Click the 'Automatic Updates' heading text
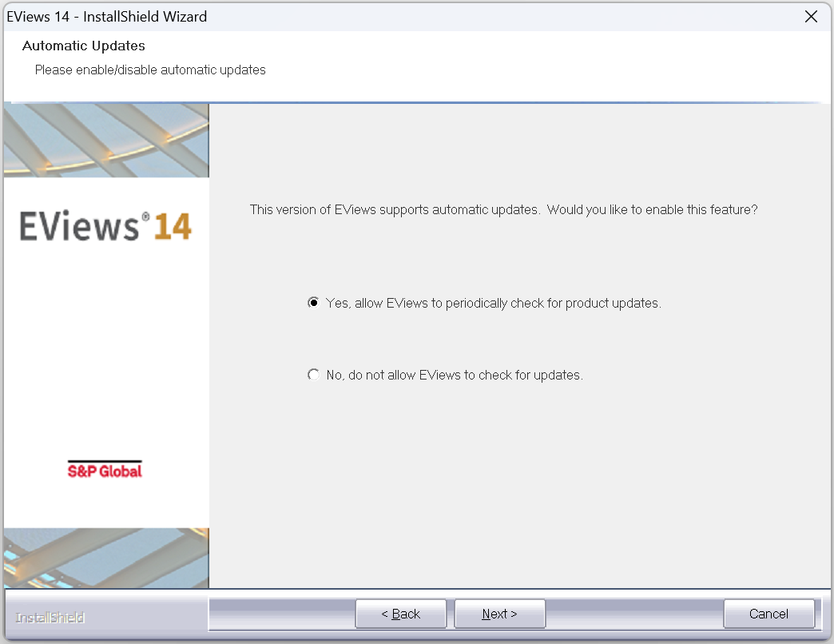Viewport: 834px width, 644px height. click(x=84, y=46)
